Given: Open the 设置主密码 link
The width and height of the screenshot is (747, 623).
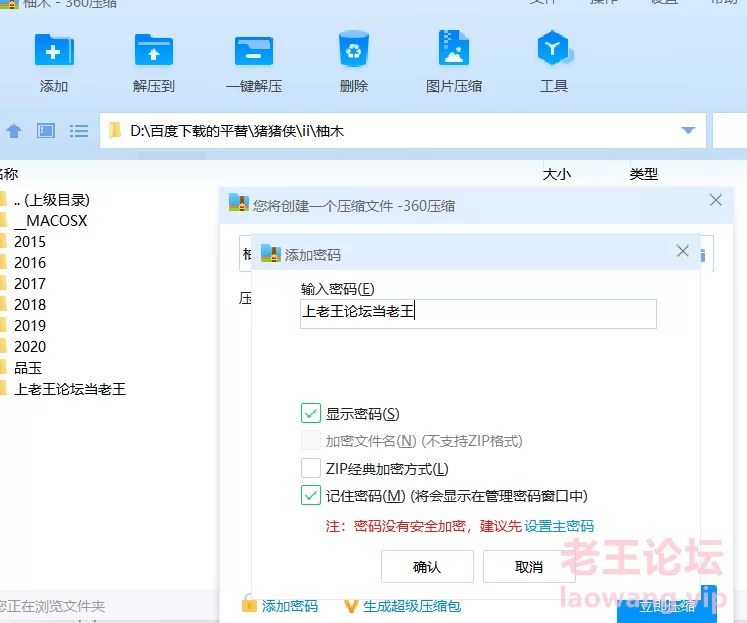Looking at the screenshot, I should click(x=559, y=526).
